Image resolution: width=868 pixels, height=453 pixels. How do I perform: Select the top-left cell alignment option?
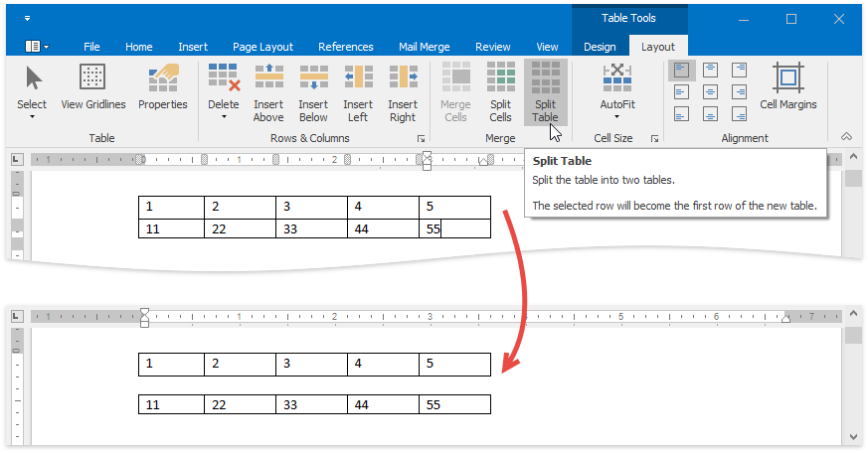681,71
